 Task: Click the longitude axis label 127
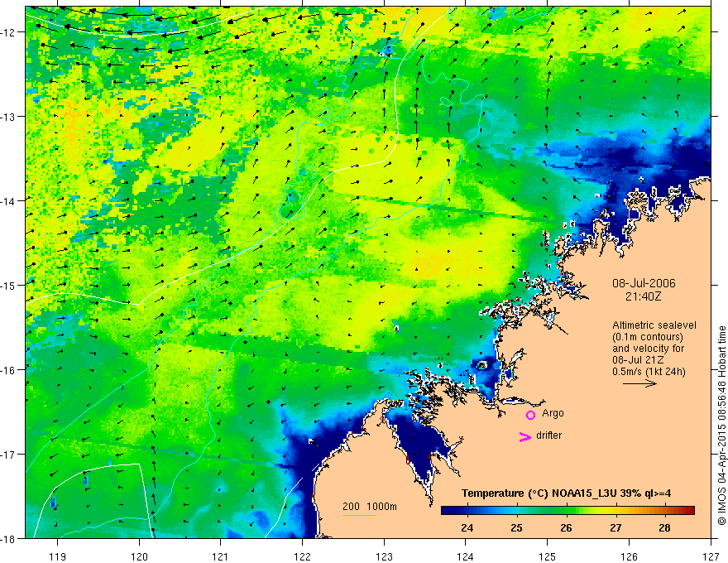pos(711,556)
